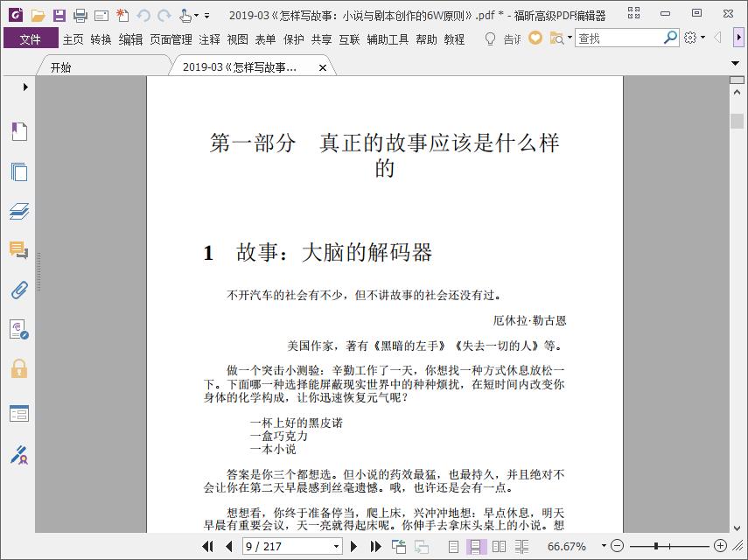Viewport: 748px width, 560px height.
Task: Click the heart favorites icon in the ribbon bar
Action: [535, 38]
